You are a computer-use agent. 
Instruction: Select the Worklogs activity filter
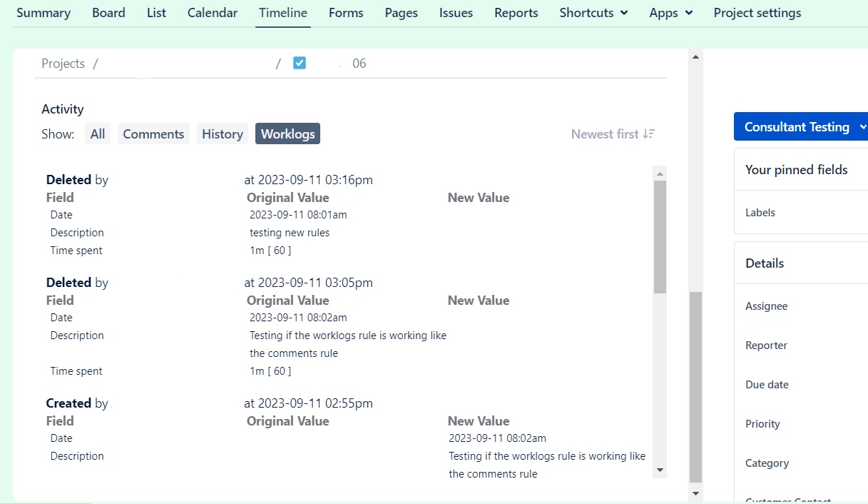point(287,133)
